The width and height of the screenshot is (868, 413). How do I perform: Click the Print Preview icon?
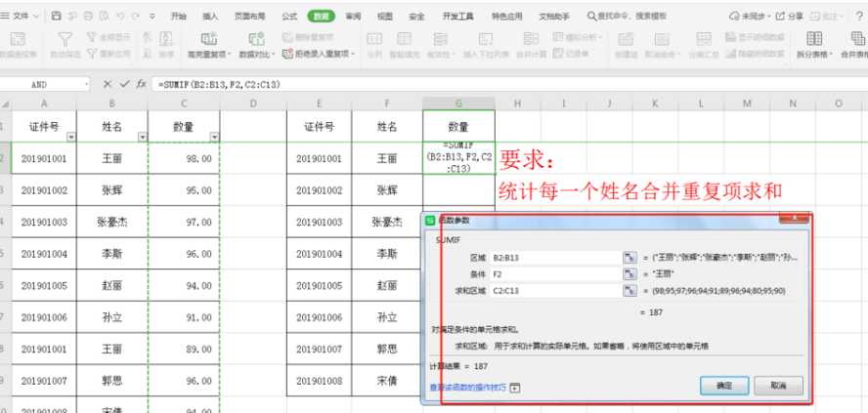tap(104, 16)
